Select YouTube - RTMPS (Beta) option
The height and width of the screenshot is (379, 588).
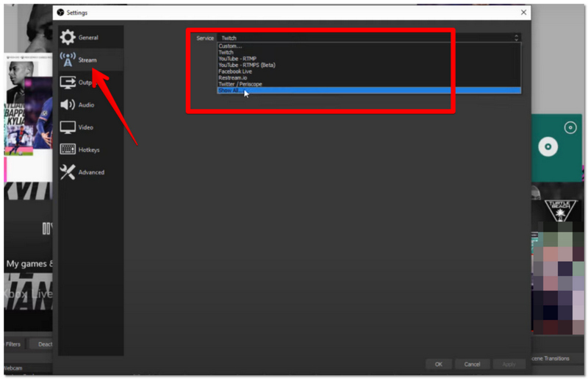click(246, 65)
